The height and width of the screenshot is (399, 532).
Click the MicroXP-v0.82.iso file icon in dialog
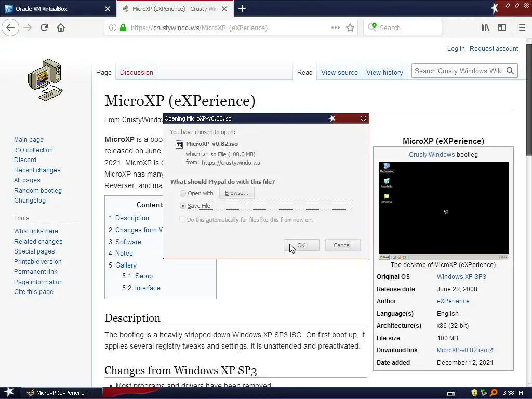coord(179,144)
